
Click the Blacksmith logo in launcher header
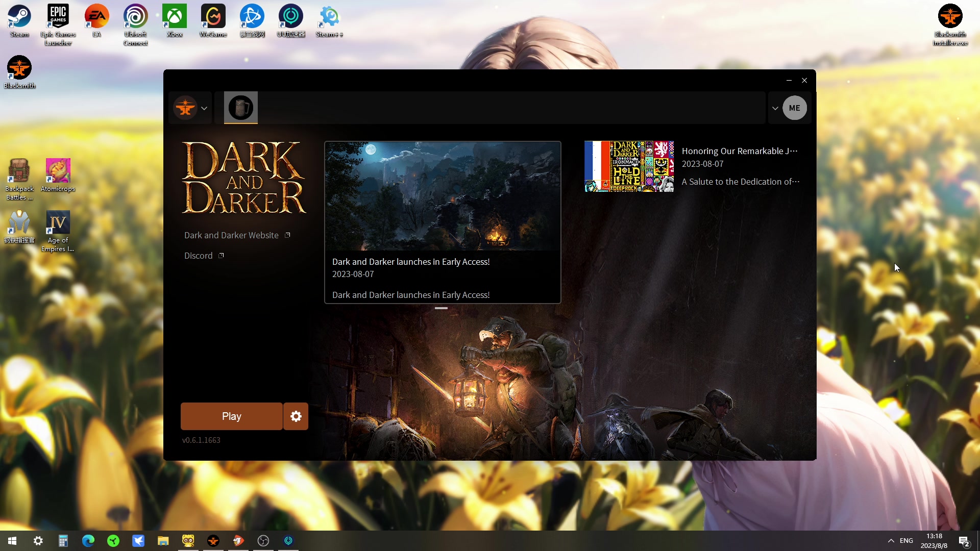click(185, 108)
